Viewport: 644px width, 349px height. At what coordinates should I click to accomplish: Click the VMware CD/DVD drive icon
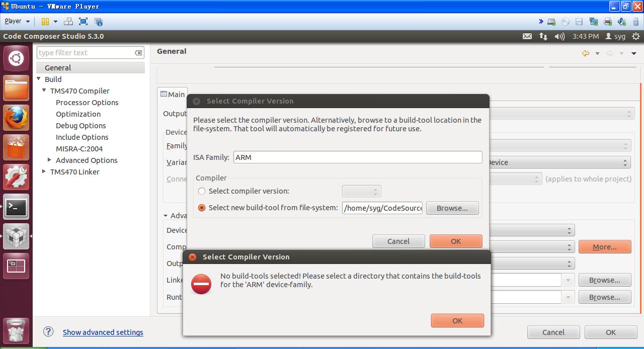click(566, 22)
